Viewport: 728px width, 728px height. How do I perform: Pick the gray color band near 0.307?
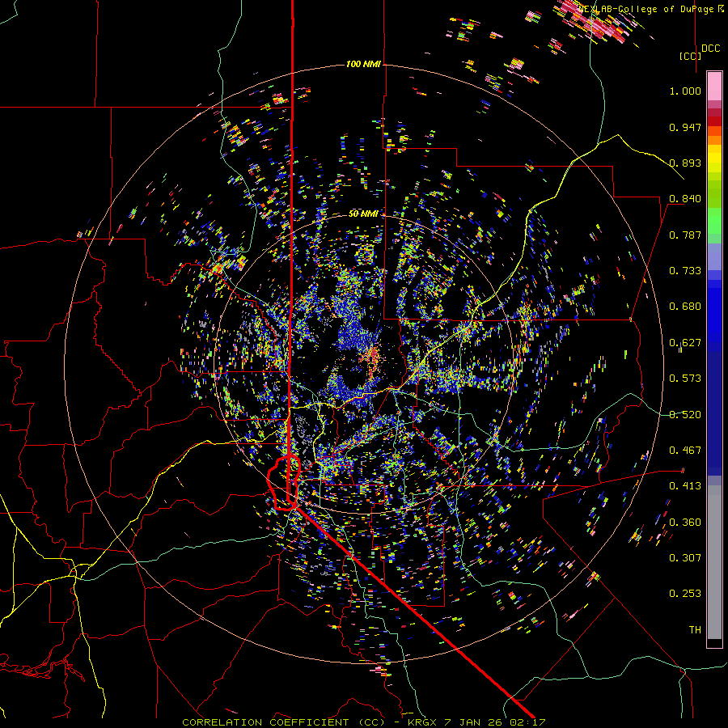coord(714,562)
